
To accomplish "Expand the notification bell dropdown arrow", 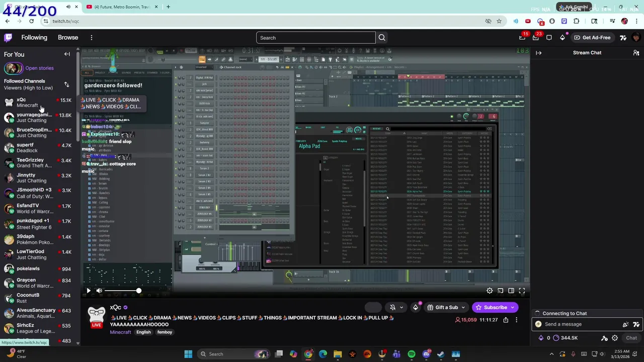I will pyautogui.click(x=401, y=307).
